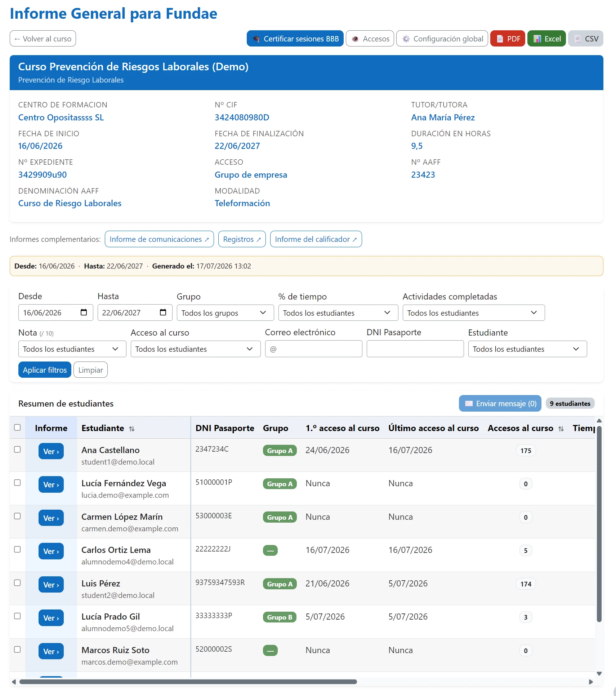Sort by Accesos al curso column arrows
The height and width of the screenshot is (696, 616).
[x=561, y=429]
